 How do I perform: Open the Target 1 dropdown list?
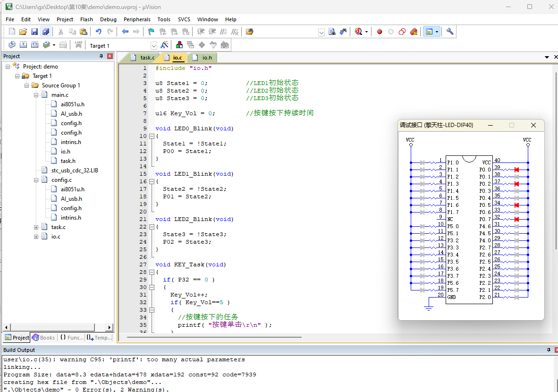click(154, 45)
